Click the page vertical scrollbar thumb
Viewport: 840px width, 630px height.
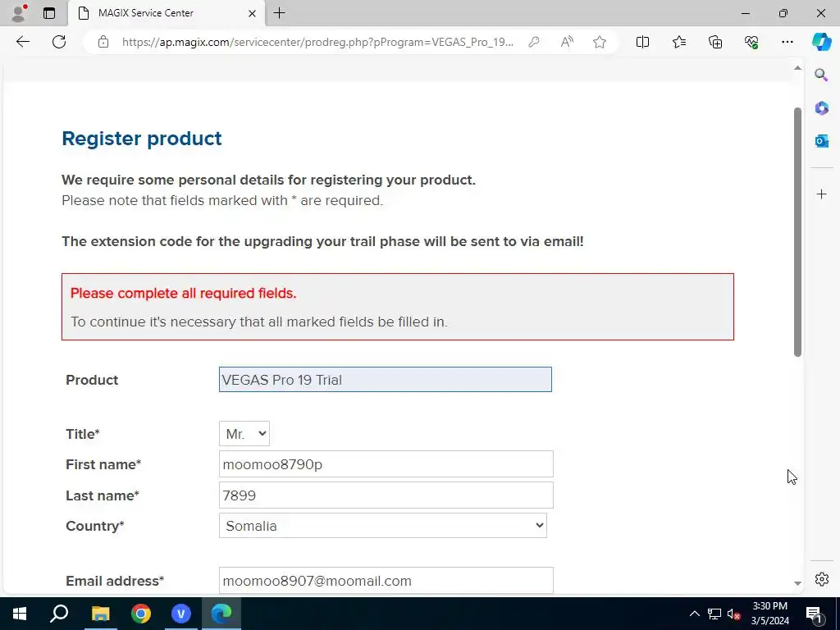click(x=797, y=232)
